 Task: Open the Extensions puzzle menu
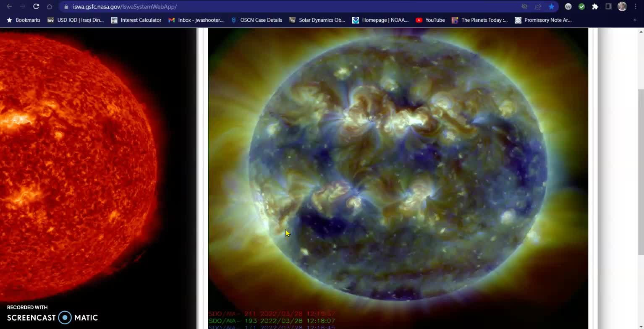595,7
